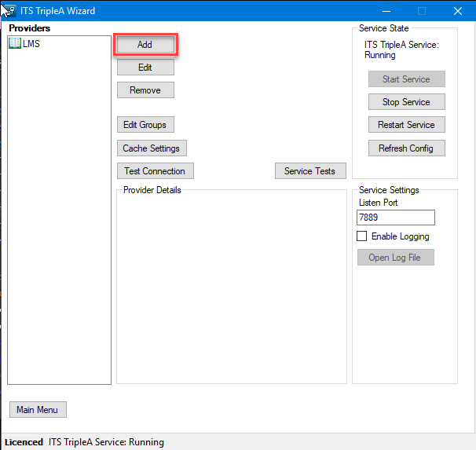Image resolution: width=476 pixels, height=450 pixels.
Task: Remove the selected provider
Action: [x=145, y=90]
